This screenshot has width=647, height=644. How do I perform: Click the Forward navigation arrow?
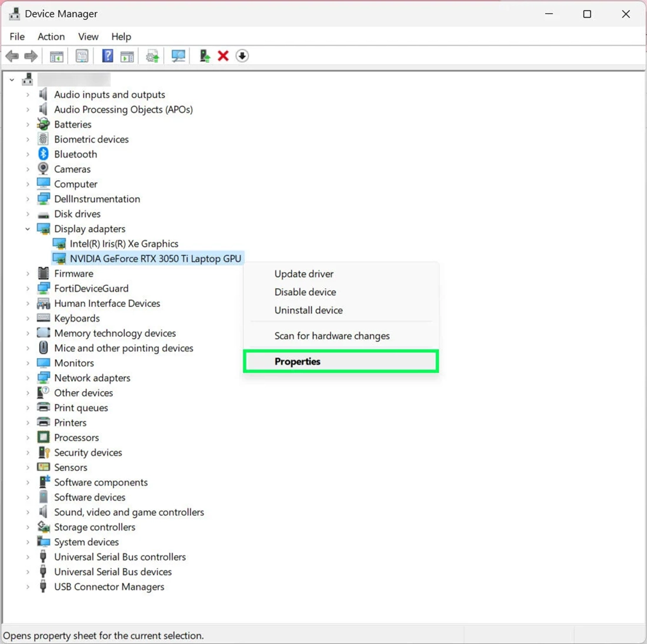(x=31, y=55)
